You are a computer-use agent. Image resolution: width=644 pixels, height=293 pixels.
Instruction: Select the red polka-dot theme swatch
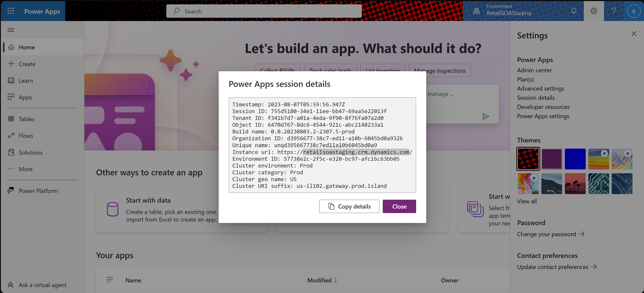[528, 159]
